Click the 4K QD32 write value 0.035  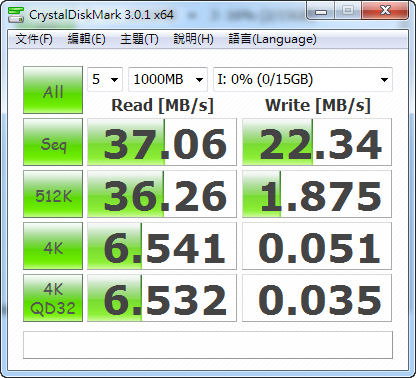(x=317, y=298)
